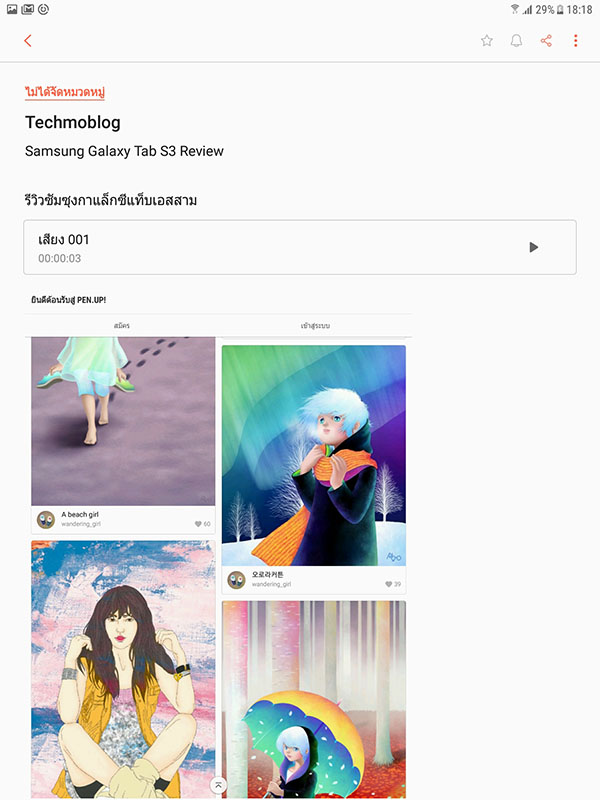
Task: Select the เข้าสู่ระบบ tab in PEN.UP
Action: tap(315, 326)
